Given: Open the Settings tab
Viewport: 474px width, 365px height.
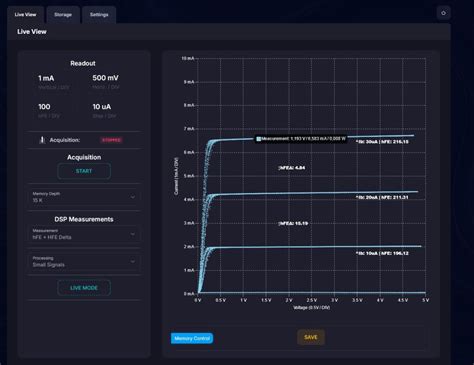Looking at the screenshot, I should [99, 15].
